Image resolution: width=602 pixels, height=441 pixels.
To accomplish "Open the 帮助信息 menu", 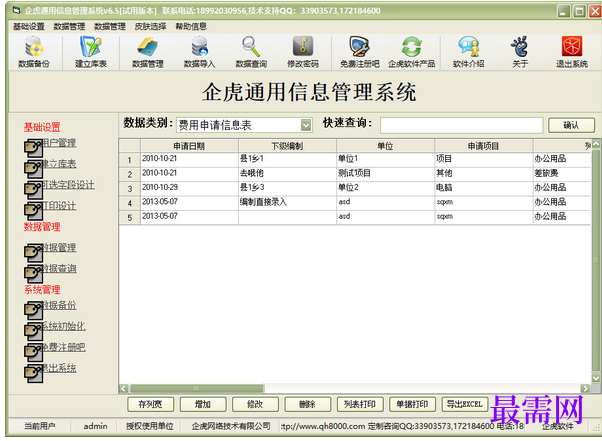I will pos(191,26).
